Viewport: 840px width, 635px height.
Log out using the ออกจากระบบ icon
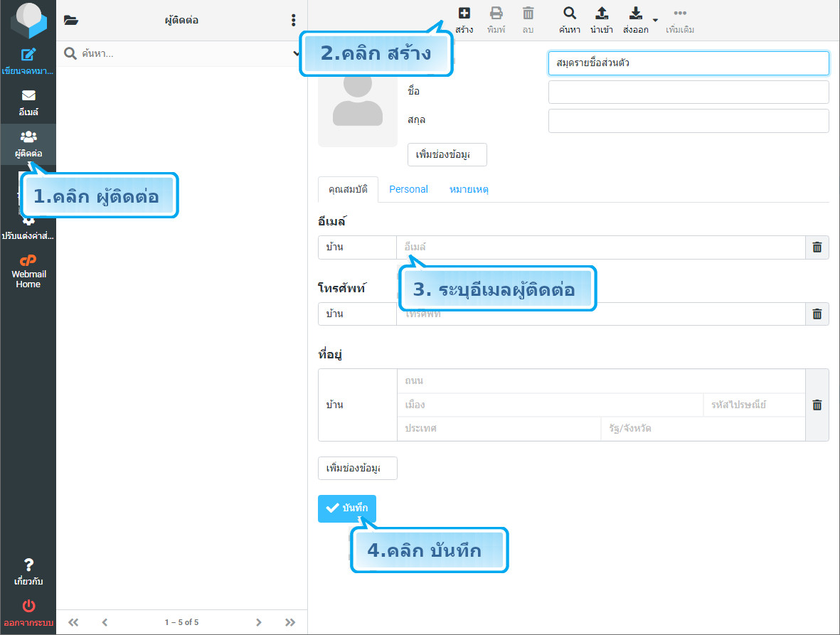pyautogui.click(x=28, y=612)
